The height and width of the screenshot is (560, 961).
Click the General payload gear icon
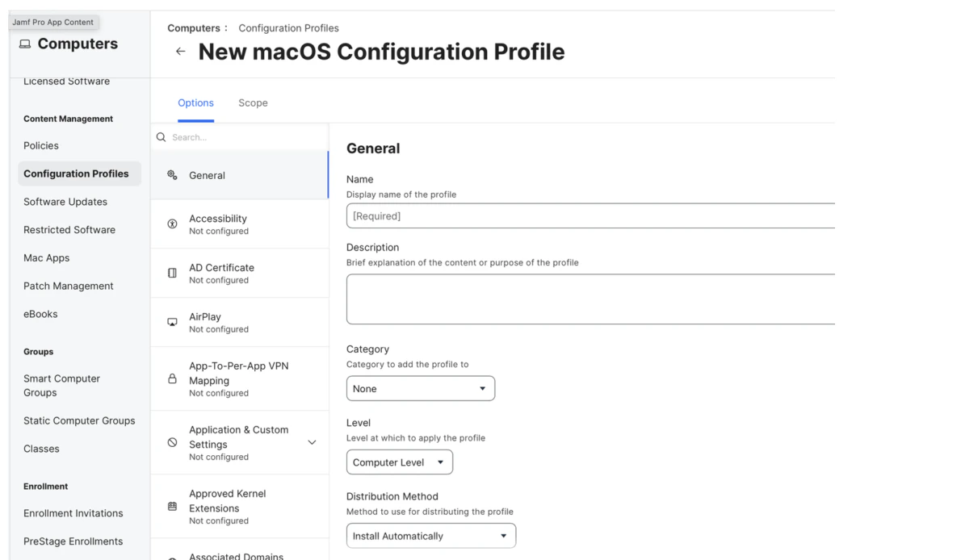[171, 175]
